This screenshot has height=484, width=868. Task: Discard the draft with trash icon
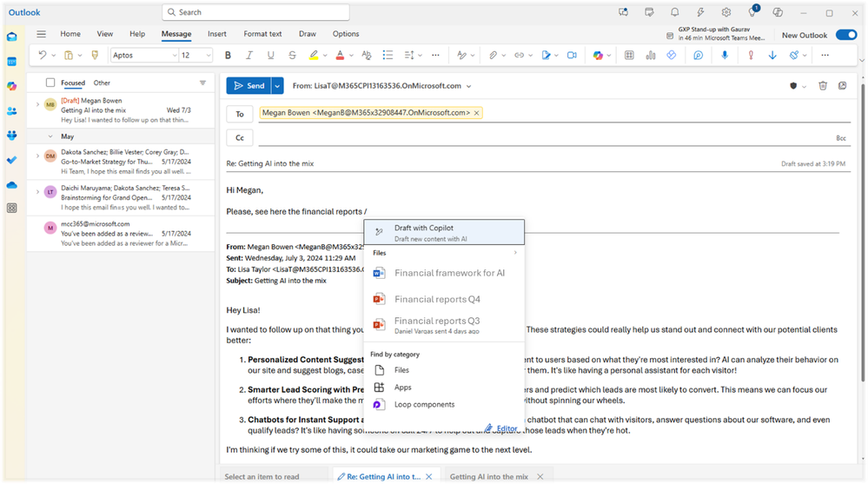823,86
